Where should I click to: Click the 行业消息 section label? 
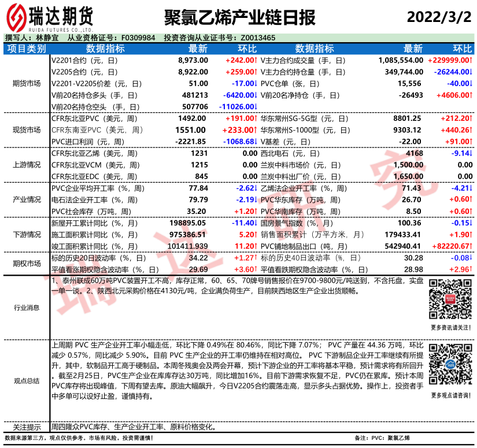[x=27, y=308]
